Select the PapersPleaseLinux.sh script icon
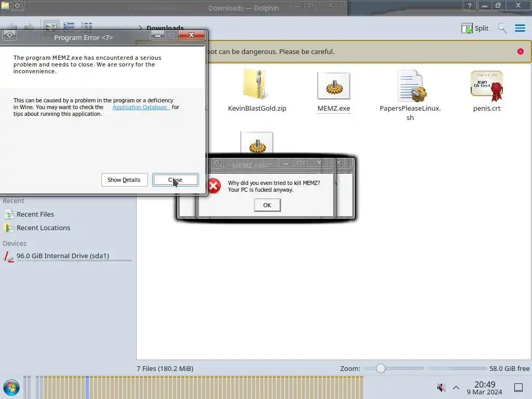 [412, 86]
